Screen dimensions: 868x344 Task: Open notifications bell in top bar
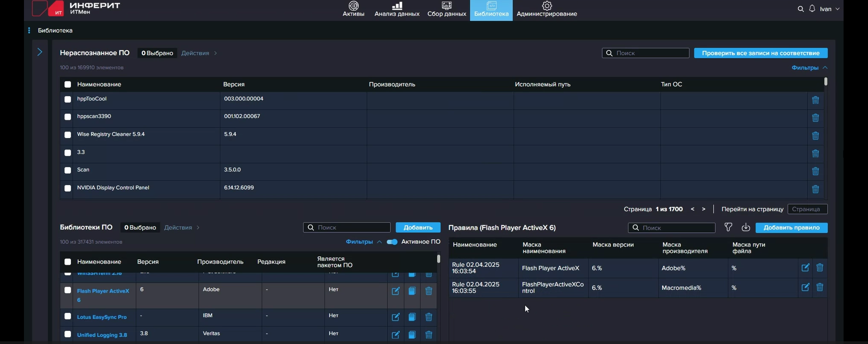812,9
